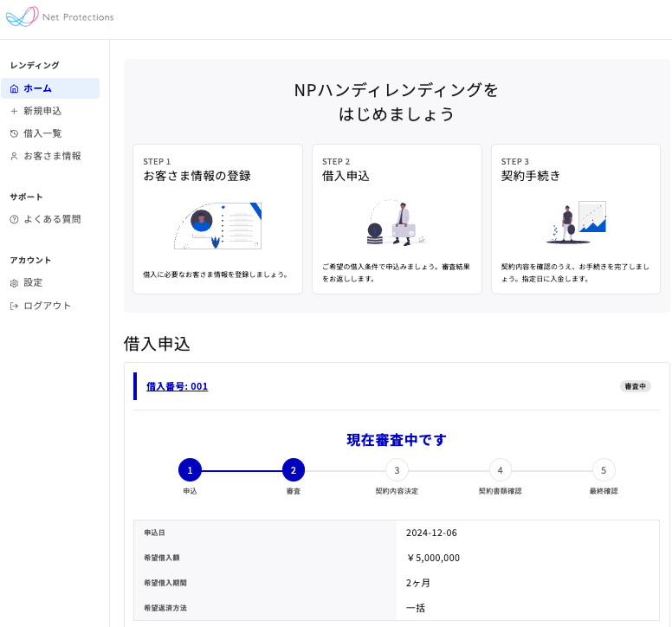Click the logout icon beside ログアウト
This screenshot has height=627, width=672.
[x=14, y=306]
